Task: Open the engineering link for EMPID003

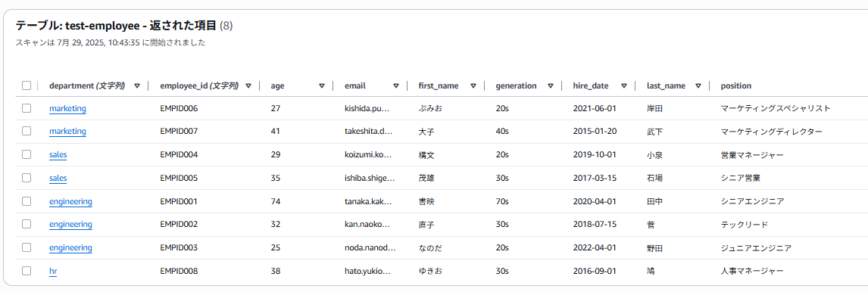Action: (x=71, y=248)
